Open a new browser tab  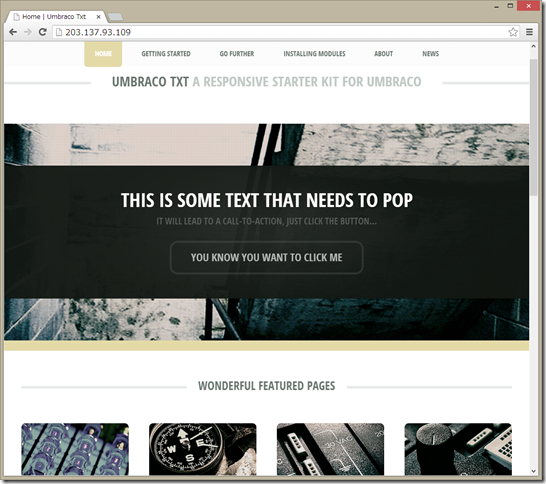tap(115, 17)
